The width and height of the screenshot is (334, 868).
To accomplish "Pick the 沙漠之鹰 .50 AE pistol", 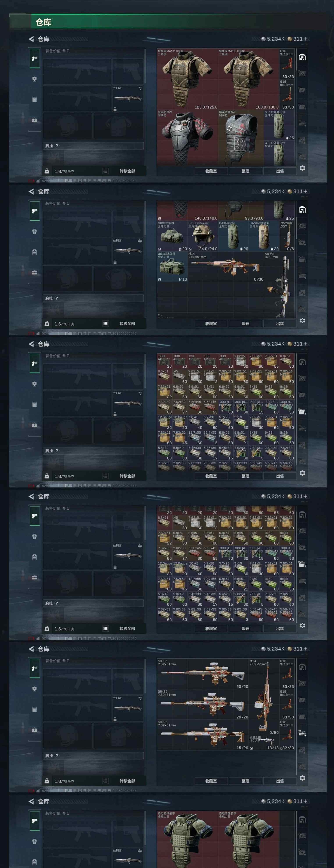I will 264,743.
